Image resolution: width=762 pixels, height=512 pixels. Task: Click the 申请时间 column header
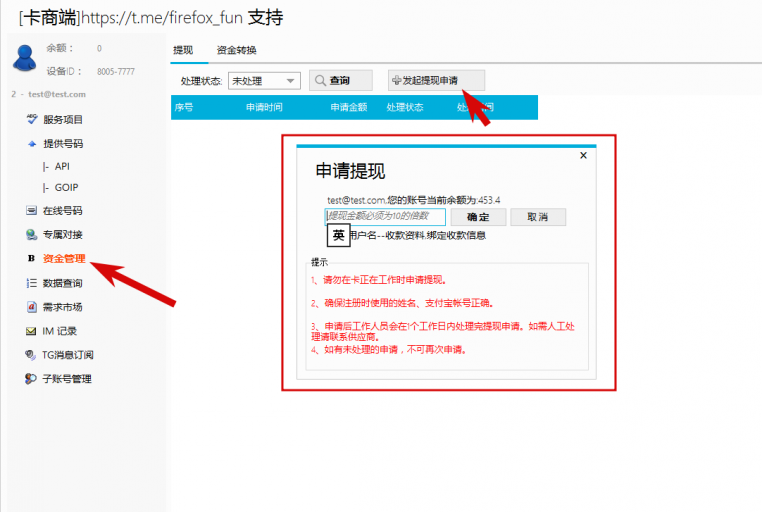[264, 107]
